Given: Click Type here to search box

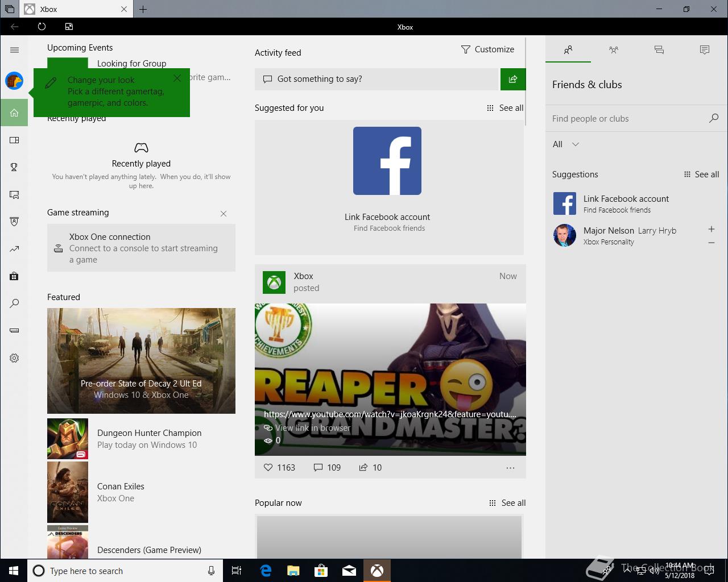Looking at the screenshot, I should [x=124, y=571].
